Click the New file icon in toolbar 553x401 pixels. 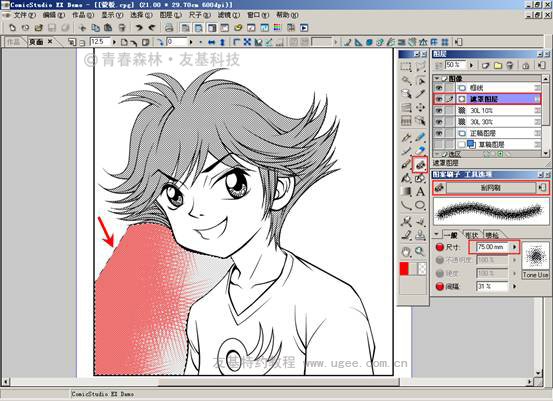click(x=12, y=28)
